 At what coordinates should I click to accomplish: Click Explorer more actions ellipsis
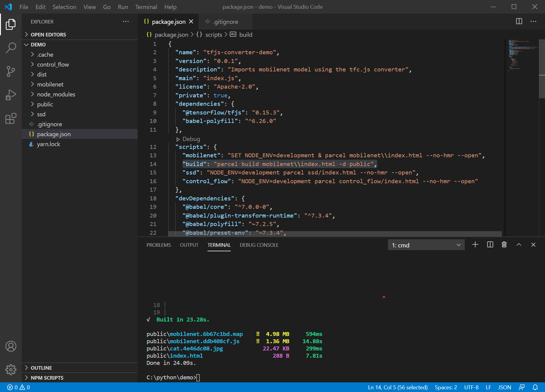click(x=126, y=21)
